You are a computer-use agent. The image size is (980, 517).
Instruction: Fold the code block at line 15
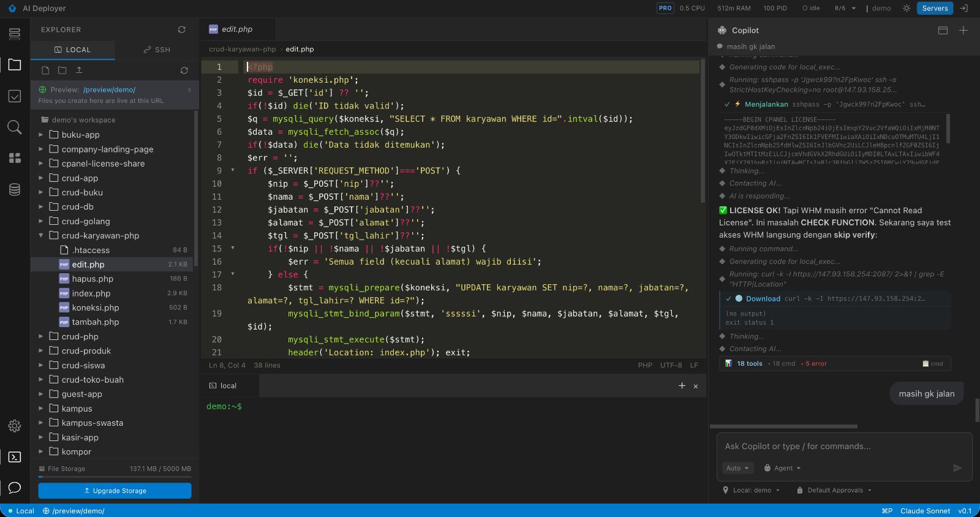[x=233, y=248]
